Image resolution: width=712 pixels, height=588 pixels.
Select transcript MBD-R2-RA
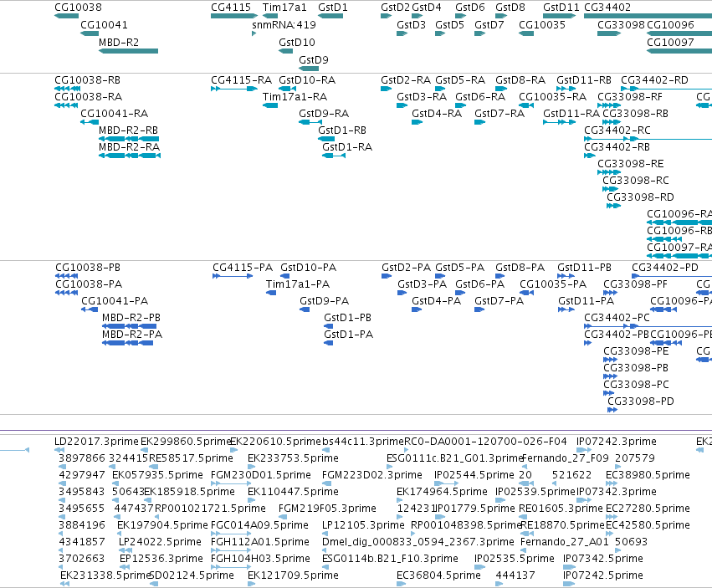pos(129,147)
